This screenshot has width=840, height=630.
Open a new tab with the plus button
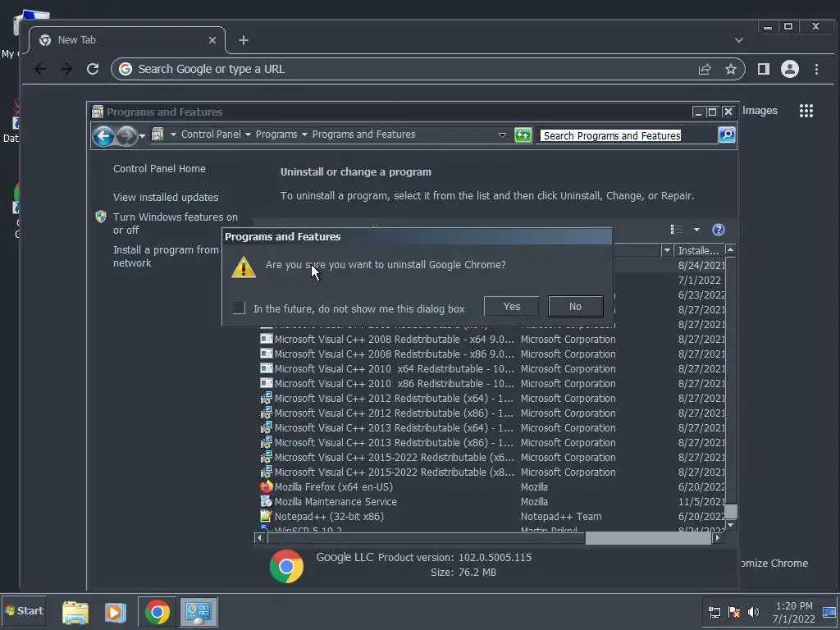(243, 40)
